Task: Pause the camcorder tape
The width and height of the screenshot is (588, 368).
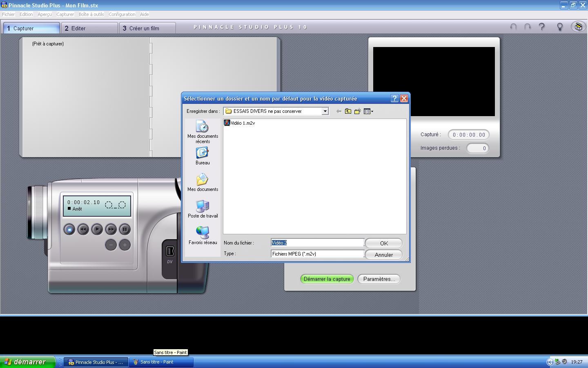Action: point(125,229)
